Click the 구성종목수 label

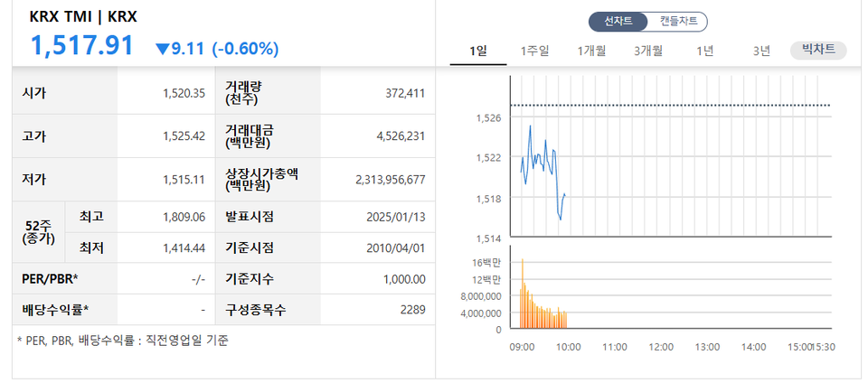point(256,310)
